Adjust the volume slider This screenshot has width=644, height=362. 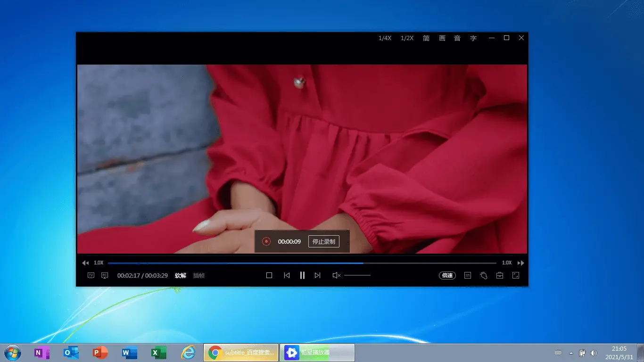(x=357, y=275)
